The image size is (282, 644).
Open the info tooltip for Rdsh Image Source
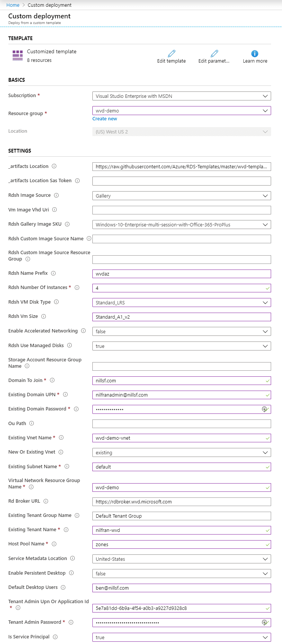coord(57,195)
